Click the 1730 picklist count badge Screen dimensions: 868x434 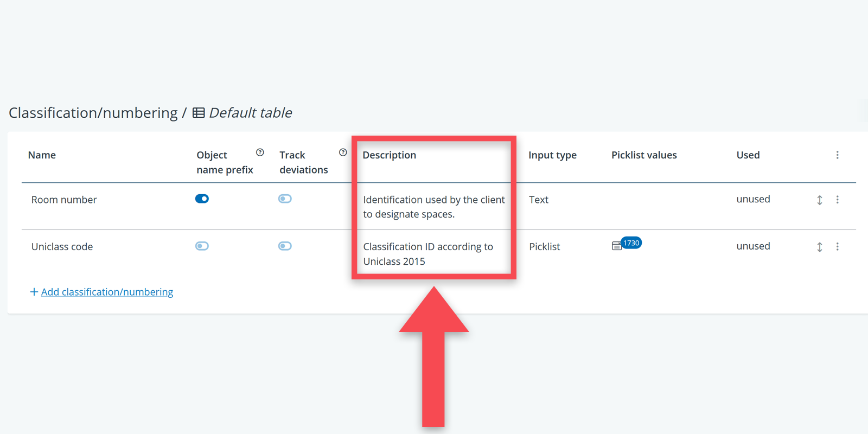[x=631, y=242]
